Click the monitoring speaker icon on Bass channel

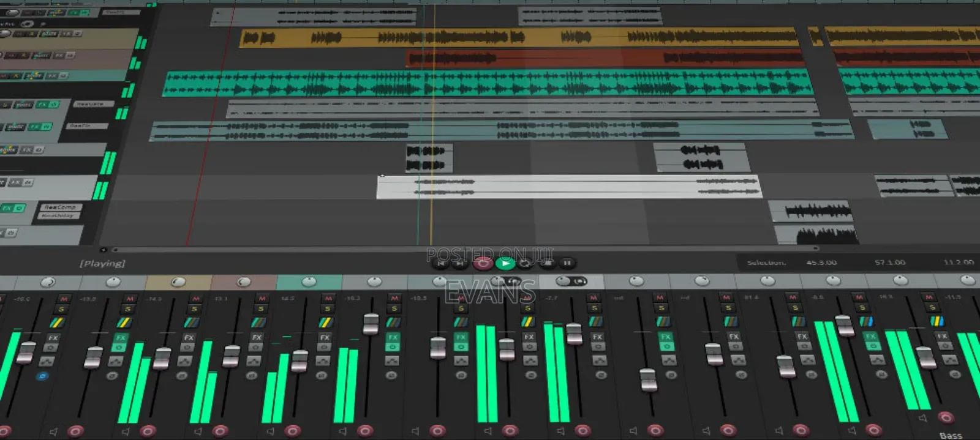[922, 418]
